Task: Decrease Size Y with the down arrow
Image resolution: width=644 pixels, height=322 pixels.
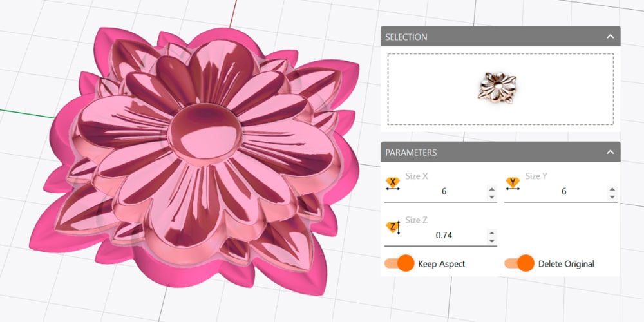Action: tap(612, 196)
